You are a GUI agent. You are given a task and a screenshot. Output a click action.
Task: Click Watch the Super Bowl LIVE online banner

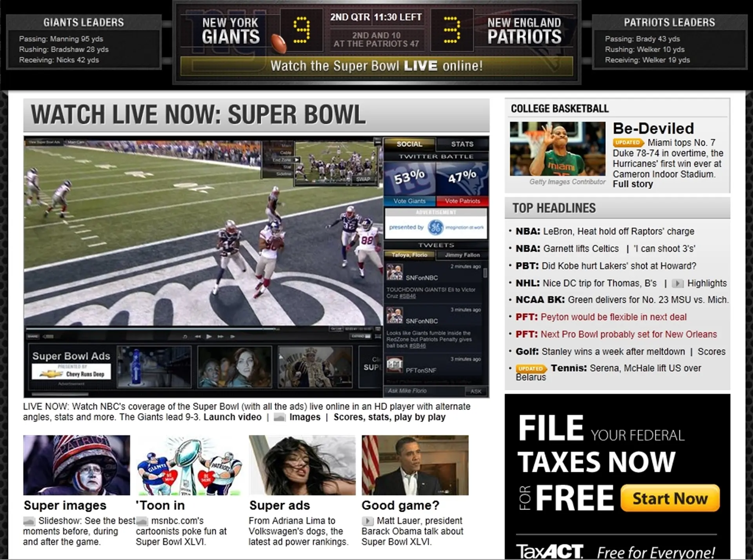[x=376, y=66]
